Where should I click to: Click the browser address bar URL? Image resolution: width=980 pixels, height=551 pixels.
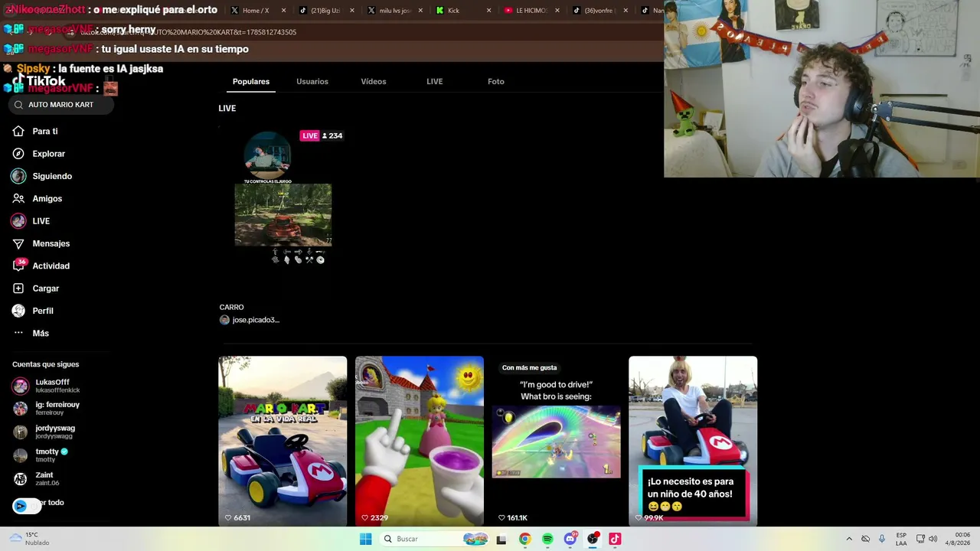pos(188,32)
